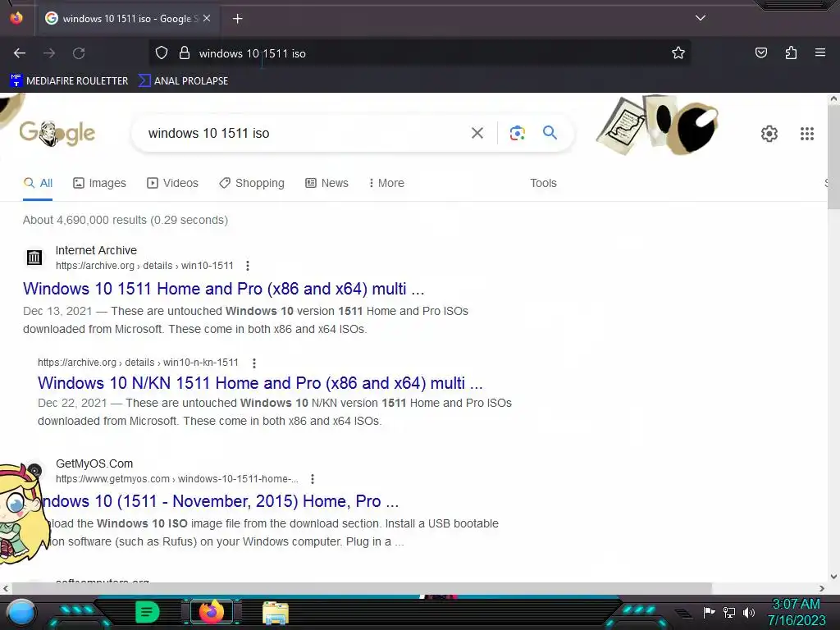Switch to the News tab
This screenshot has width=840, height=630.
coord(326,183)
